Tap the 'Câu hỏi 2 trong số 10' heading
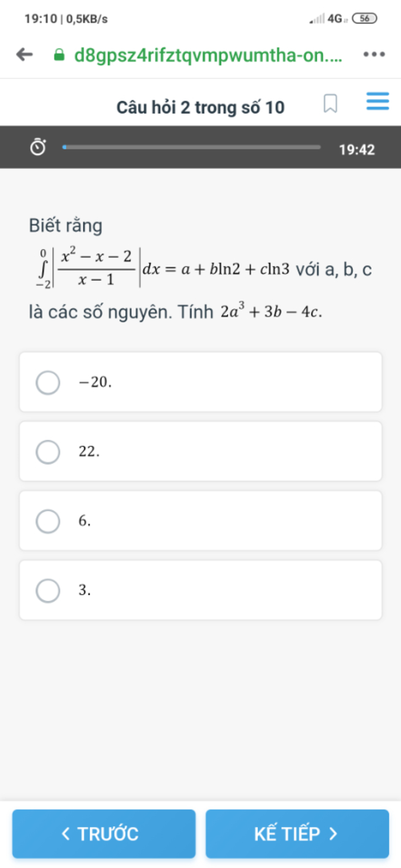401x868 pixels. (200, 108)
